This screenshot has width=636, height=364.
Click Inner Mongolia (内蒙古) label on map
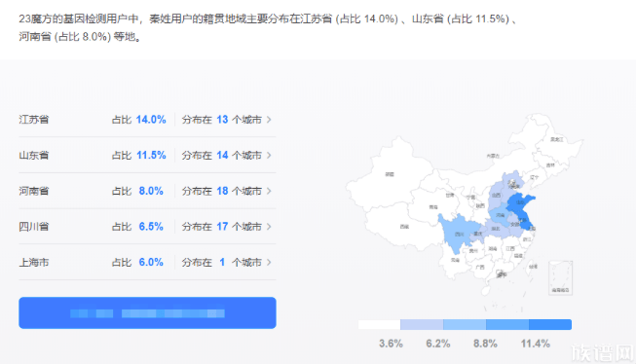493,156
